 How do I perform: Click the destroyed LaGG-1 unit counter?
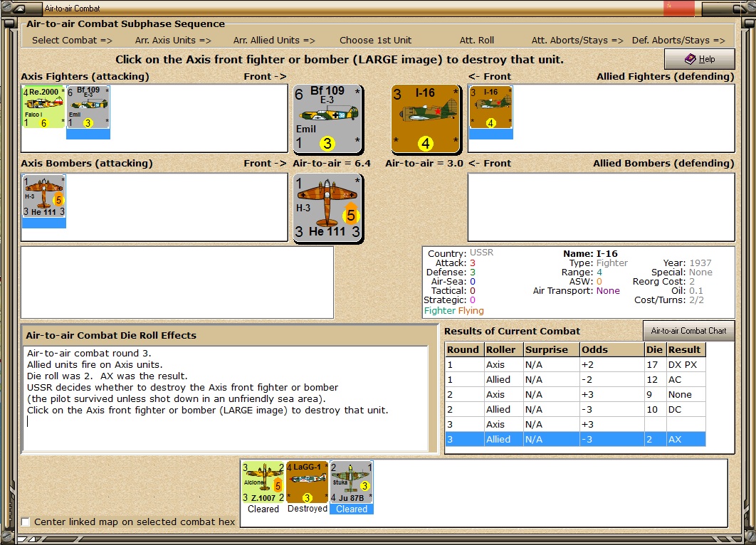coord(307,482)
